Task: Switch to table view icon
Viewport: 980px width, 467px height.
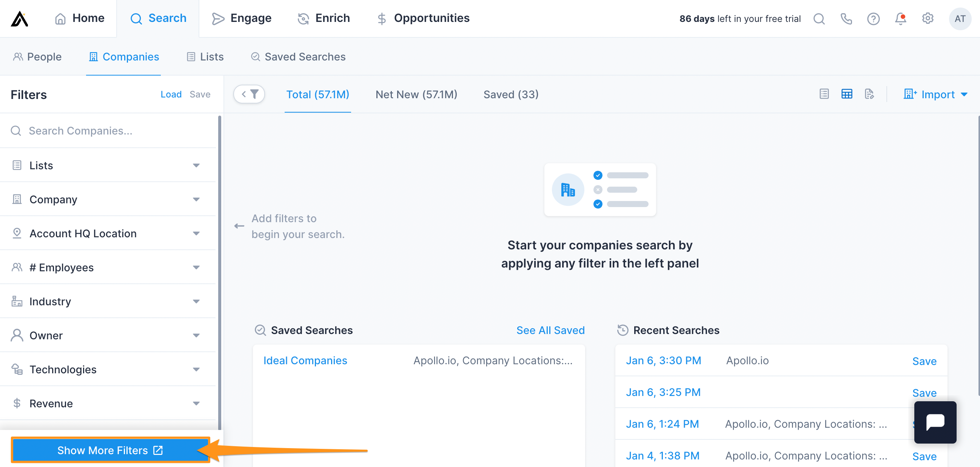Action: (x=847, y=94)
